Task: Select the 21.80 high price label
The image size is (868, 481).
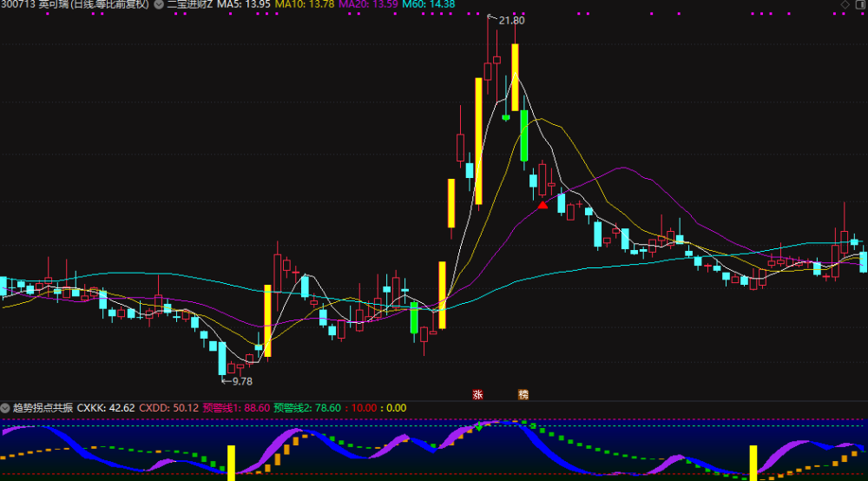Action: pyautogui.click(x=511, y=21)
